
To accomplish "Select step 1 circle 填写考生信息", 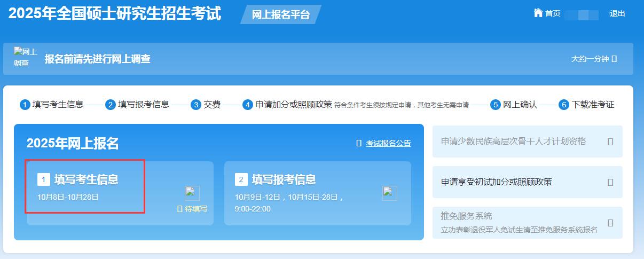I will pyautogui.click(x=25, y=105).
